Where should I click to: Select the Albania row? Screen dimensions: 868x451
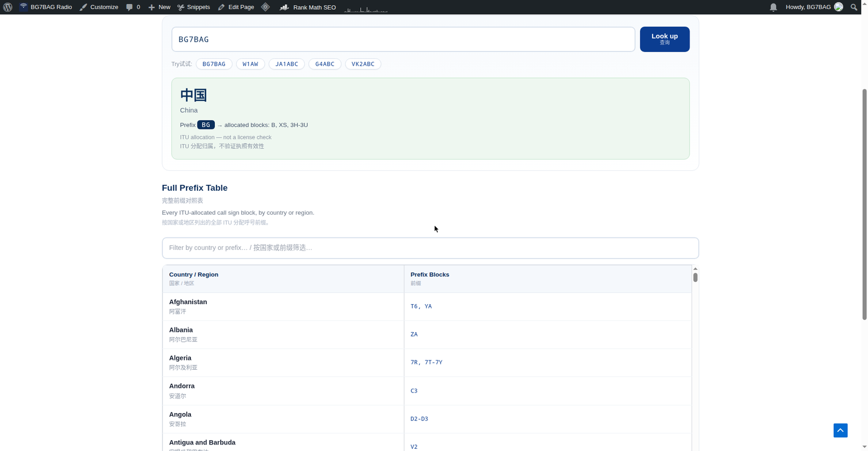427,334
